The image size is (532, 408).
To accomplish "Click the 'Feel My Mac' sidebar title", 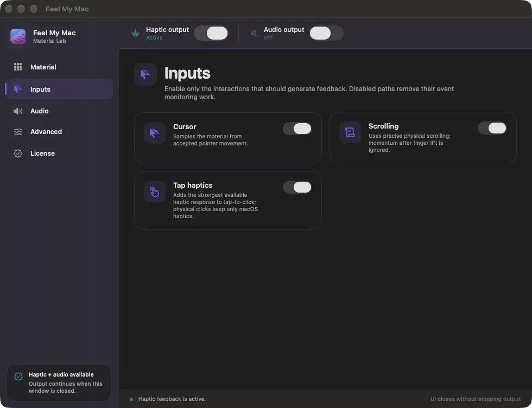I will tap(54, 33).
